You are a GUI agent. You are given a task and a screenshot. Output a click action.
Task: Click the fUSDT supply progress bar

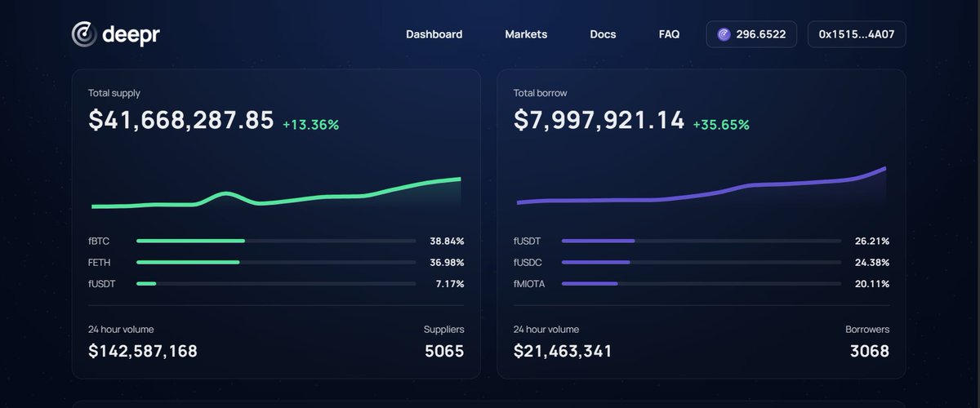276,283
